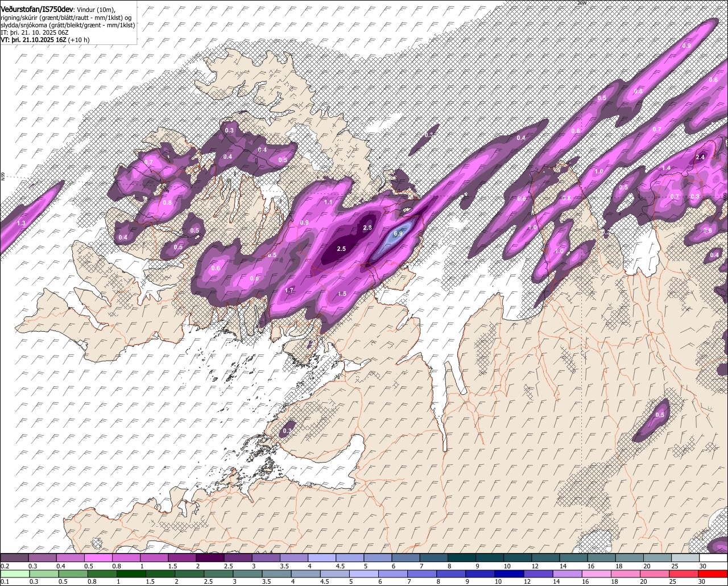Pick upper legend pink swatch between 0.5 and 0.8
Image resolution: width=728 pixels, height=586 pixels.
click(98, 558)
